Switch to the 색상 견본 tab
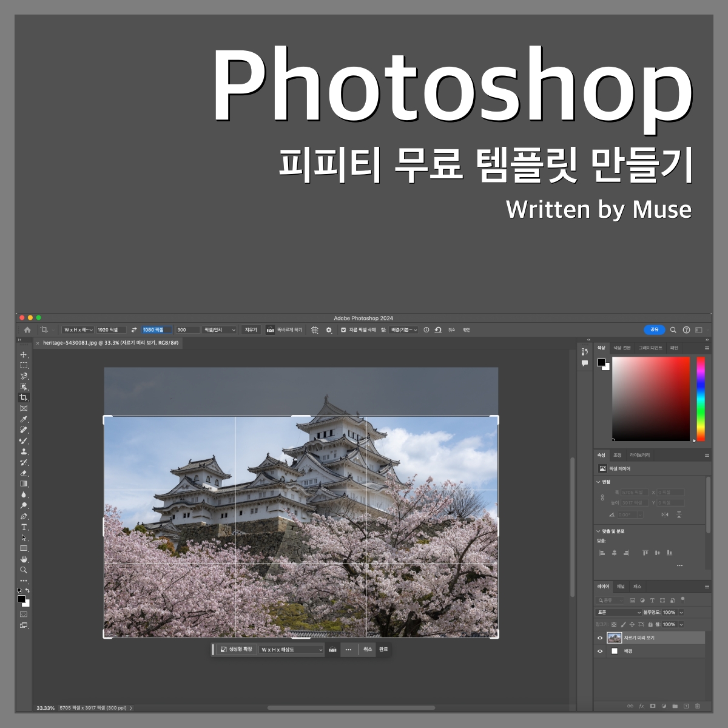Viewport: 728px width, 728px height. [x=622, y=348]
